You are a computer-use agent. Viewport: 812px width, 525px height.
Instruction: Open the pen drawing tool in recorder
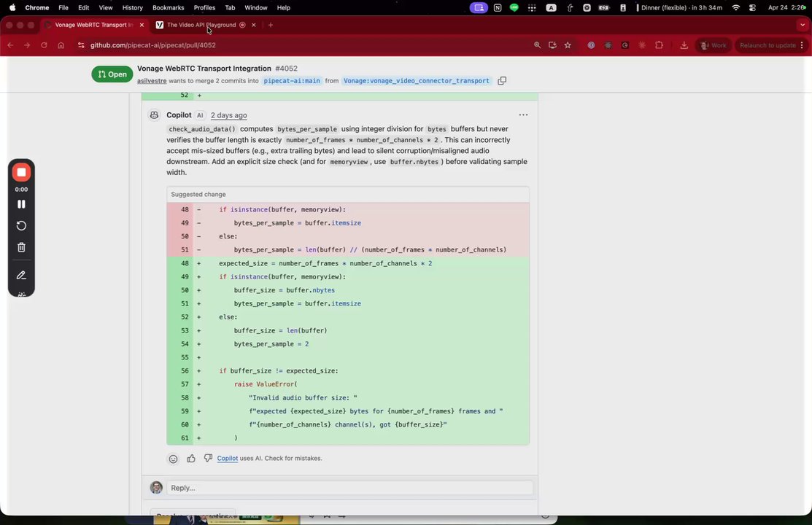click(21, 276)
